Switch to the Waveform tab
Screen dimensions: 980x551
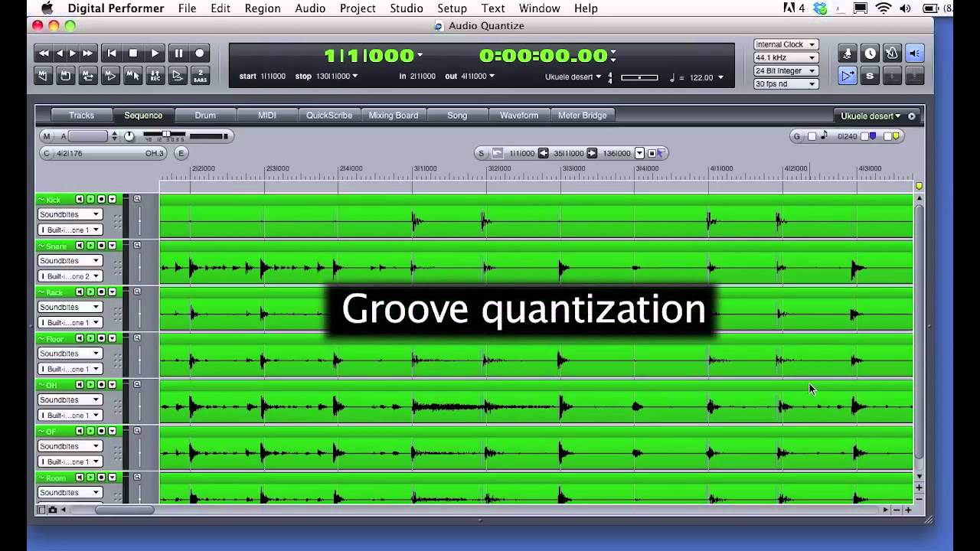(x=519, y=116)
